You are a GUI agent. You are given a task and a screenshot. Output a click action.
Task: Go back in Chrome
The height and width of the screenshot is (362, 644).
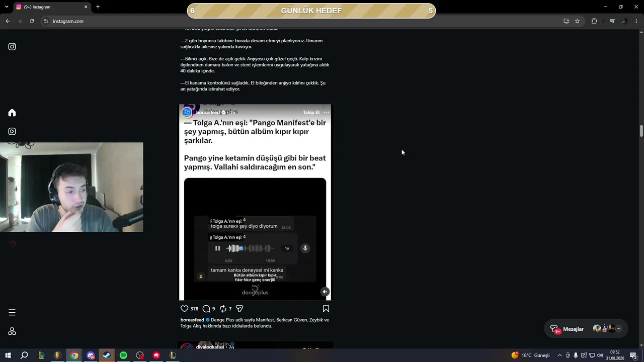click(8, 21)
